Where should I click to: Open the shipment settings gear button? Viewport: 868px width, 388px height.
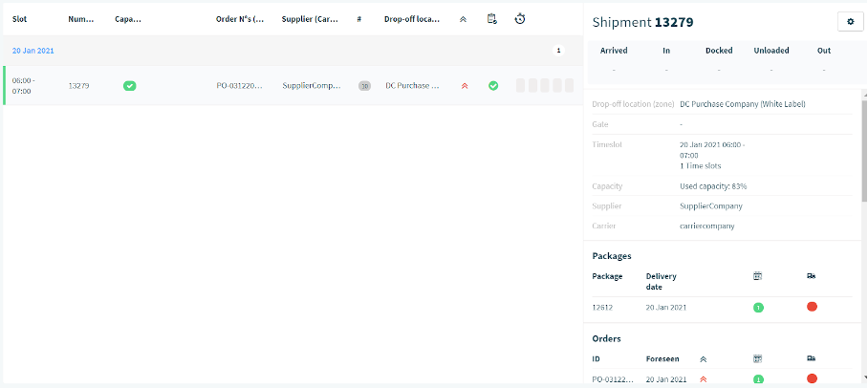click(x=850, y=22)
